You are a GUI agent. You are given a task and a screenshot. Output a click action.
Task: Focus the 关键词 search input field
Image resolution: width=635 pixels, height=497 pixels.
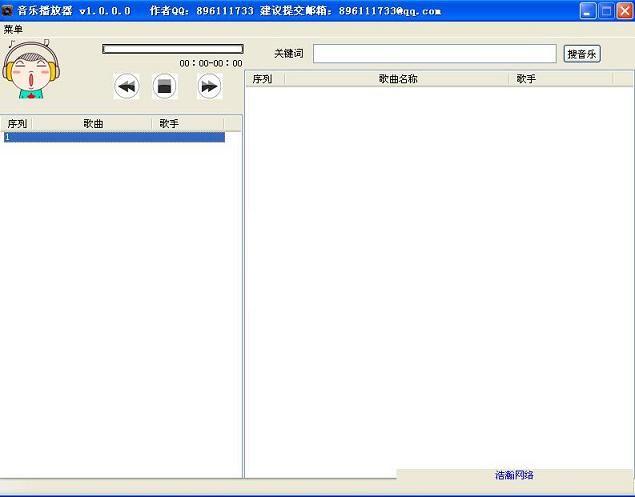[434, 54]
